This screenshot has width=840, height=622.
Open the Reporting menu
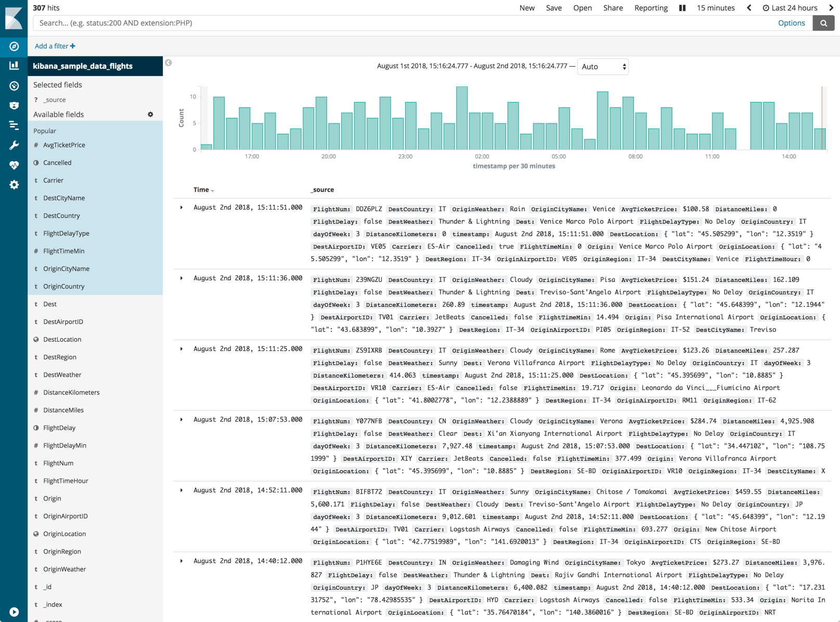coord(651,8)
